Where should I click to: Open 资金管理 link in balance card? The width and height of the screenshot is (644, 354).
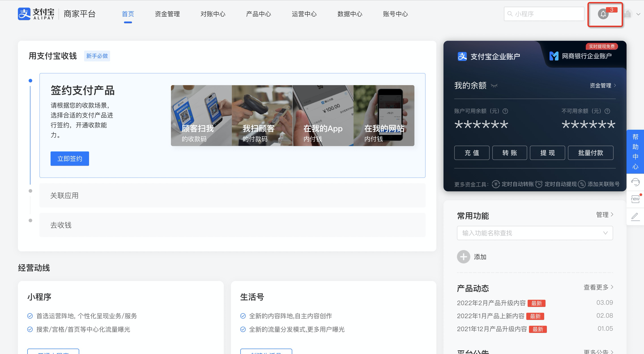603,86
